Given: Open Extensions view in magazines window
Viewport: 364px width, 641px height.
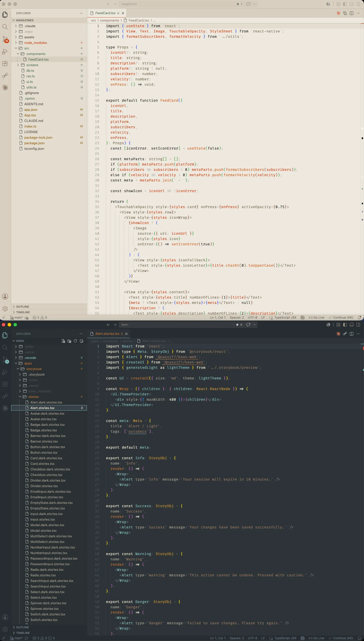Looking at the screenshot, I should [x=5, y=64].
